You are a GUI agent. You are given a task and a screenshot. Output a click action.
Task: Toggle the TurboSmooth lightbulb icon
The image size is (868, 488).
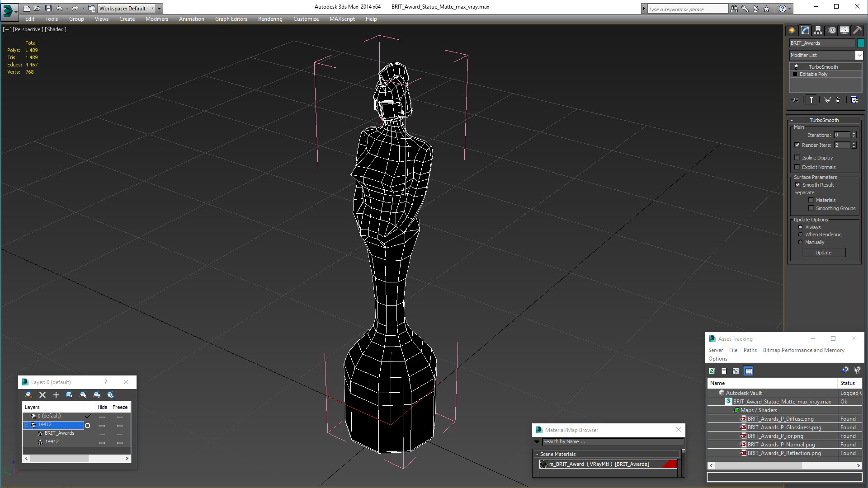point(796,66)
